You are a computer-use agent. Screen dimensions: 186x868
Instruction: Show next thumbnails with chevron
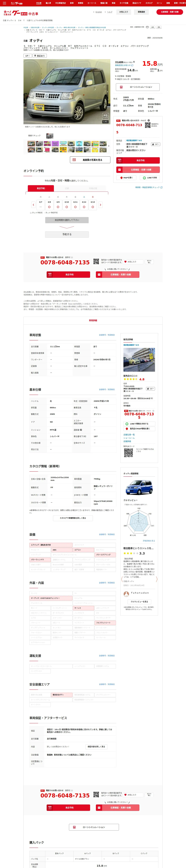tap(109, 146)
